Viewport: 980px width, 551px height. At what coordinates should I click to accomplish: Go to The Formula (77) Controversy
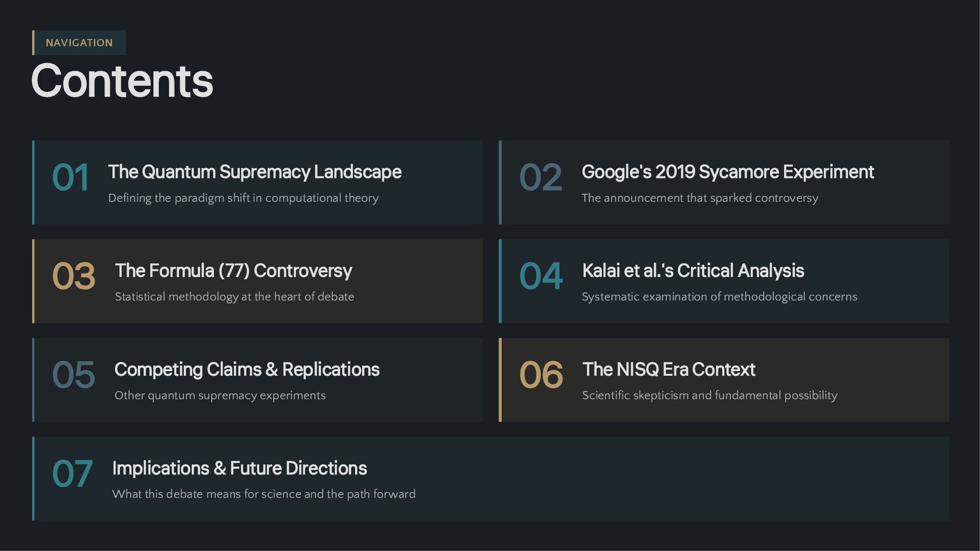coord(233,271)
